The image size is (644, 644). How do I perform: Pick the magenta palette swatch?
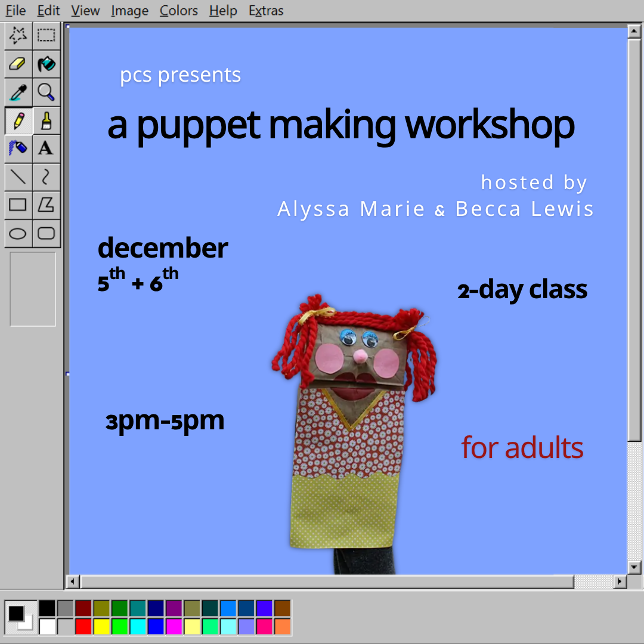(174, 627)
